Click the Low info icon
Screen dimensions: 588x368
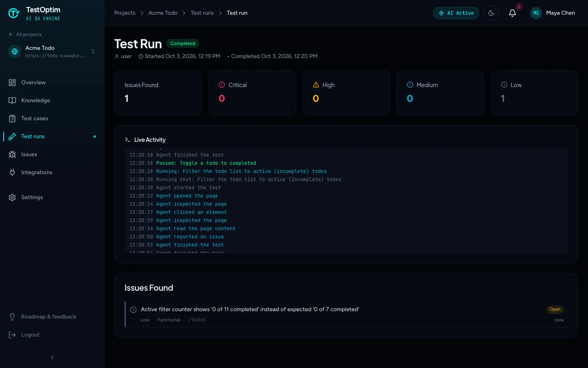click(504, 85)
